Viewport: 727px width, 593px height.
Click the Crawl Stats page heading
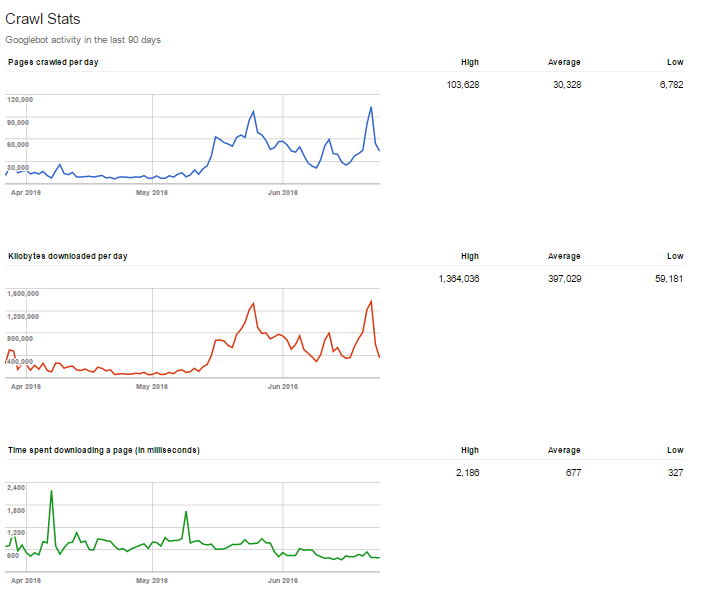(x=43, y=19)
